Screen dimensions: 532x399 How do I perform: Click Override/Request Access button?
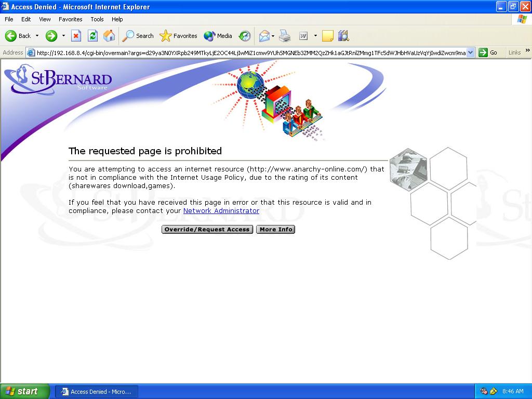pyautogui.click(x=207, y=229)
